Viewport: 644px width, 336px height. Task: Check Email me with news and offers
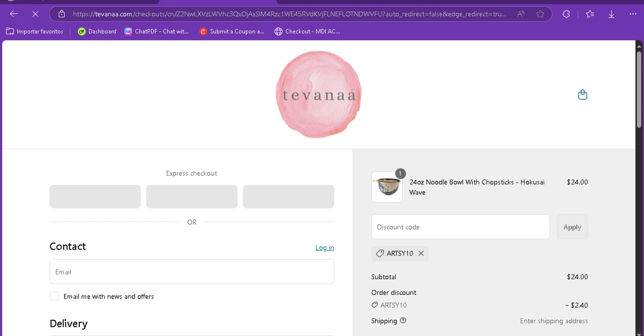click(x=54, y=296)
